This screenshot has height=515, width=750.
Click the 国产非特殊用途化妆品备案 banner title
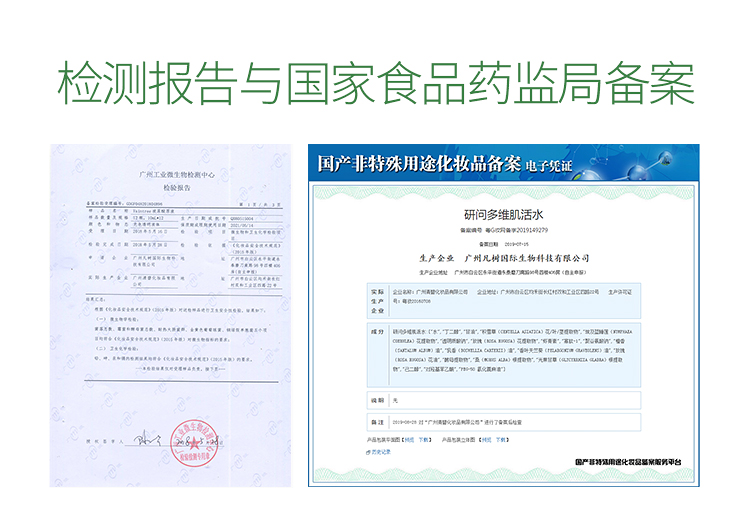419,164
